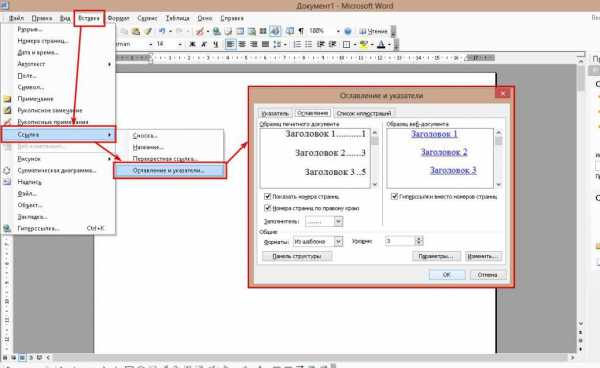Click the web preview sample scrollbar

point(498,158)
